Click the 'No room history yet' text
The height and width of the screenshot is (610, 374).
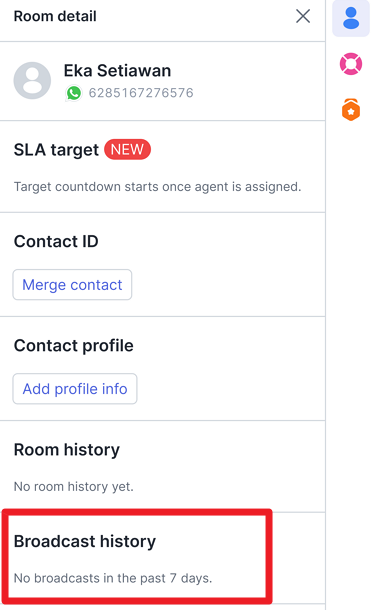tap(74, 487)
